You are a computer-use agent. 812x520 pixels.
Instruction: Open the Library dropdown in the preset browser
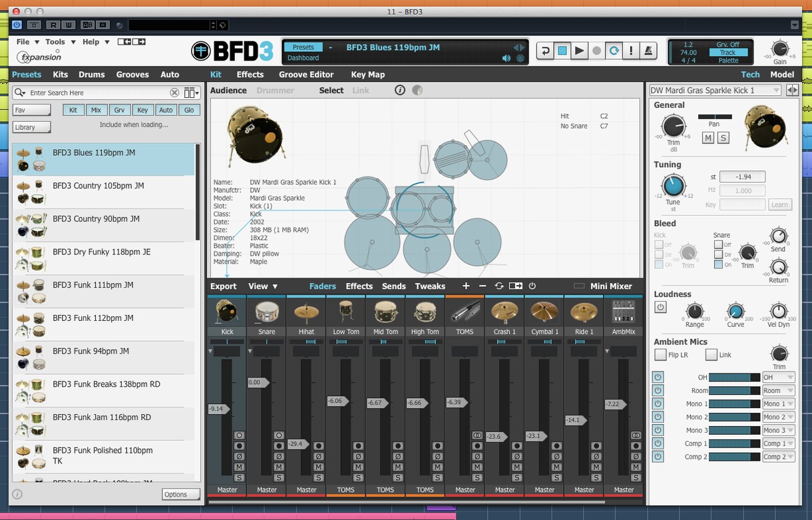tap(31, 127)
